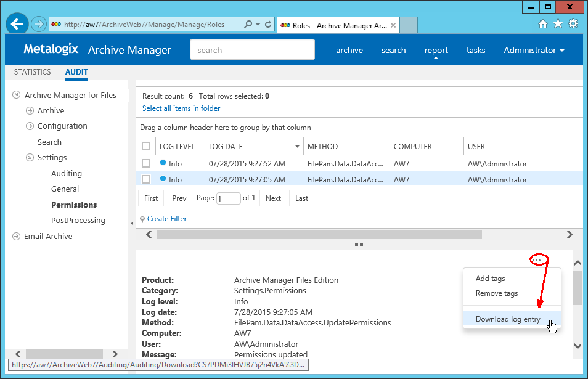Click the browser Back arrow button
The width and height of the screenshot is (588, 379).
point(17,24)
